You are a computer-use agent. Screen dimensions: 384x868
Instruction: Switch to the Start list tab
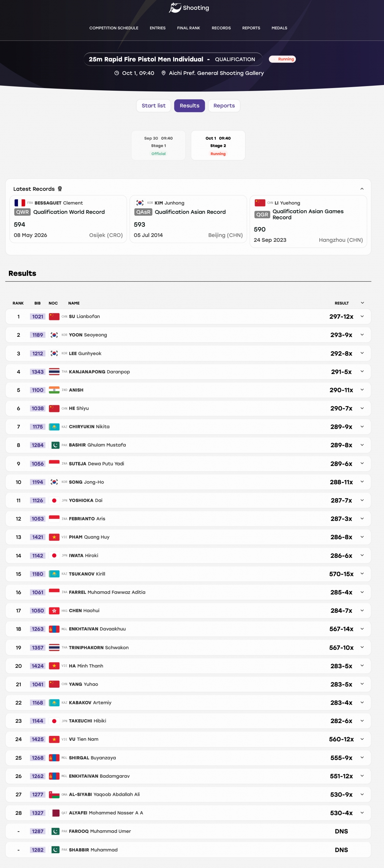click(x=154, y=106)
